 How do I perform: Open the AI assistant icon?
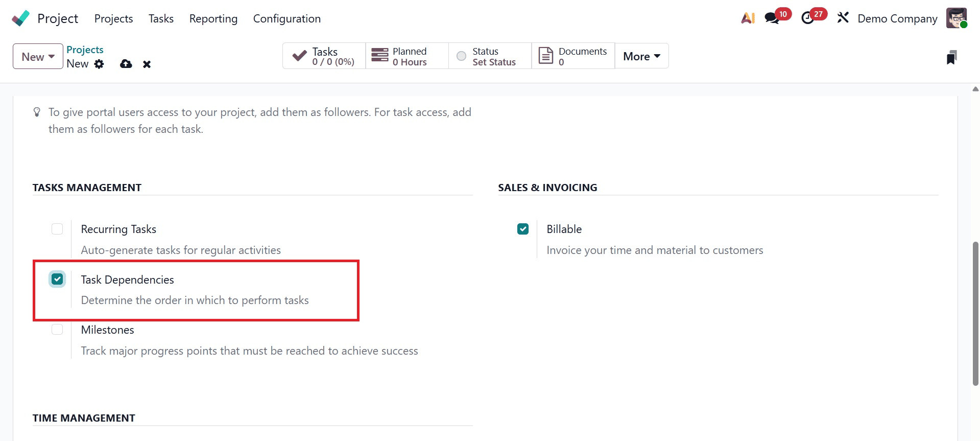(x=748, y=18)
